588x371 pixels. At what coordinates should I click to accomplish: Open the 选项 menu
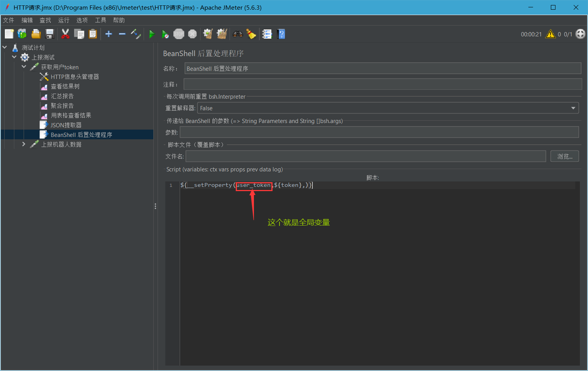coord(82,20)
